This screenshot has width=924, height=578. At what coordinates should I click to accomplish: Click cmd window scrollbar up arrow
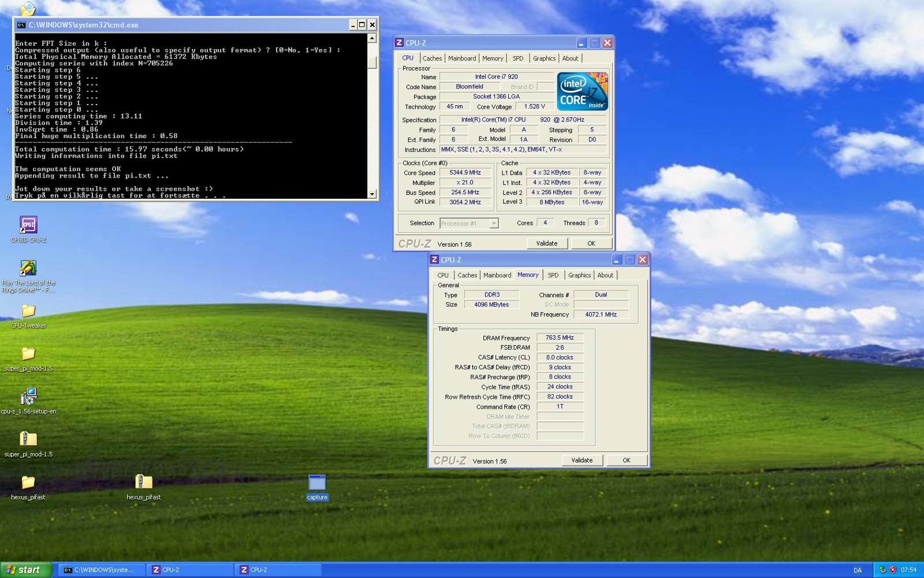pos(372,38)
